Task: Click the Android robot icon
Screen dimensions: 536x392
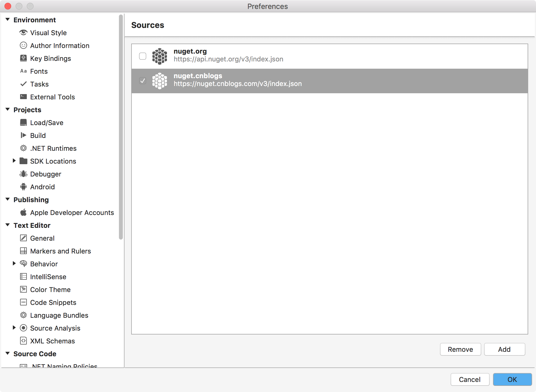Action: pyautogui.click(x=23, y=187)
